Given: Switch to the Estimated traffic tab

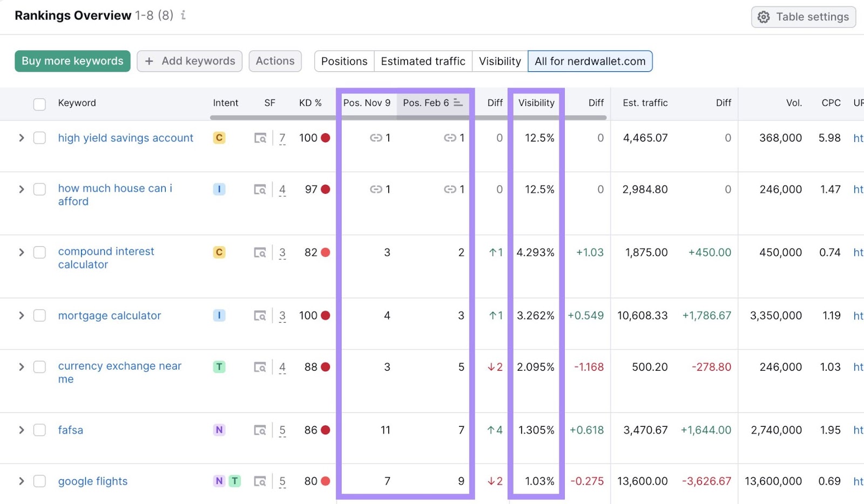Looking at the screenshot, I should 423,61.
